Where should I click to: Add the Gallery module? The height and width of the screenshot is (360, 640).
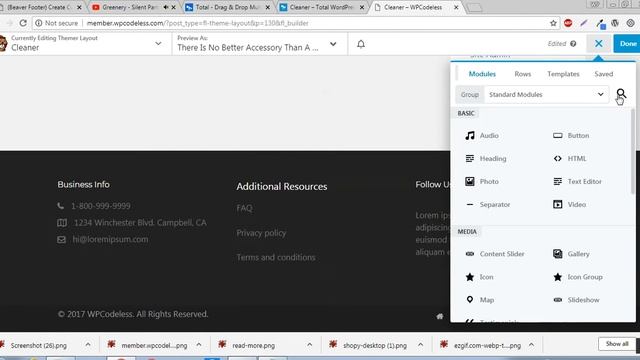click(x=571, y=254)
